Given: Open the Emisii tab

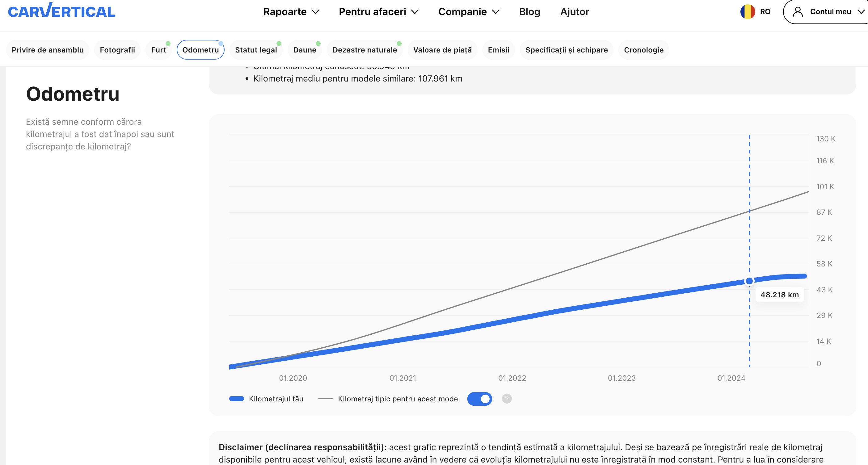Looking at the screenshot, I should 498,50.
